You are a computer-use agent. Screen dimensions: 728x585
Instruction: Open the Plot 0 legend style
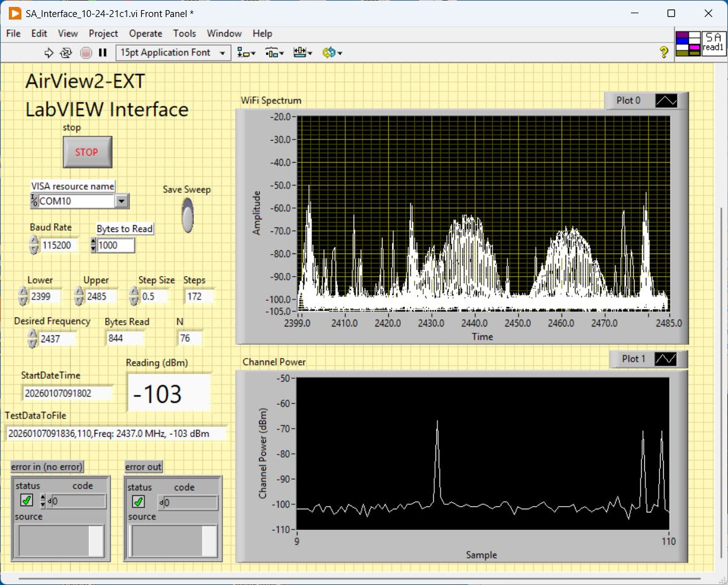click(x=666, y=101)
